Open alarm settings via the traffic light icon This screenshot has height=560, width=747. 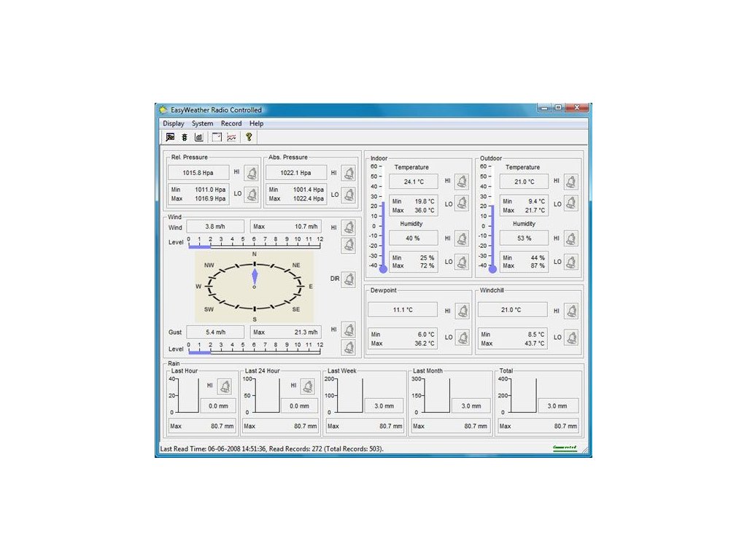point(185,136)
